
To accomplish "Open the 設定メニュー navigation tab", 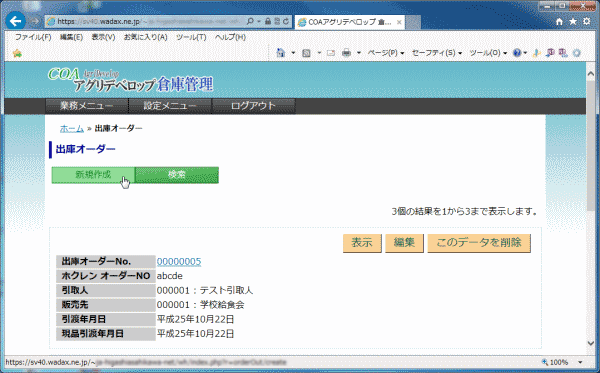I will click(170, 106).
